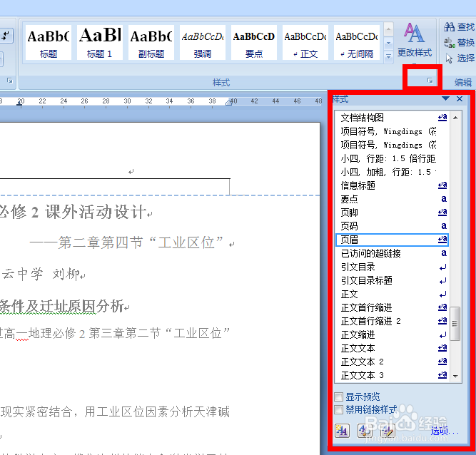The width and height of the screenshot is (476, 455).
Task: Click the right indent marker on ruler
Action: pyautogui.click(x=229, y=102)
